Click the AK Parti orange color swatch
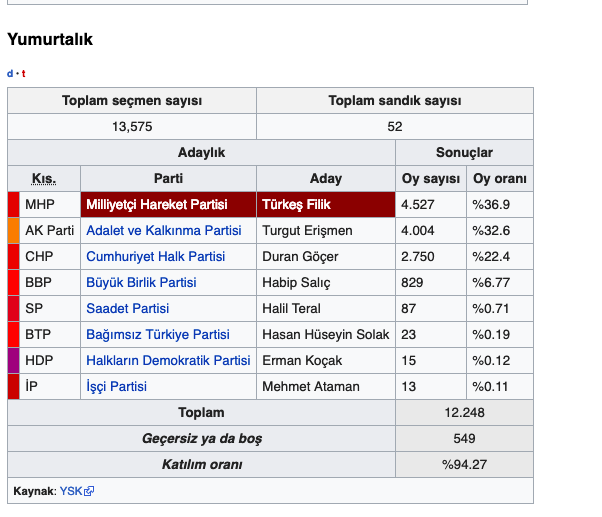The height and width of the screenshot is (517, 602). click(x=13, y=230)
